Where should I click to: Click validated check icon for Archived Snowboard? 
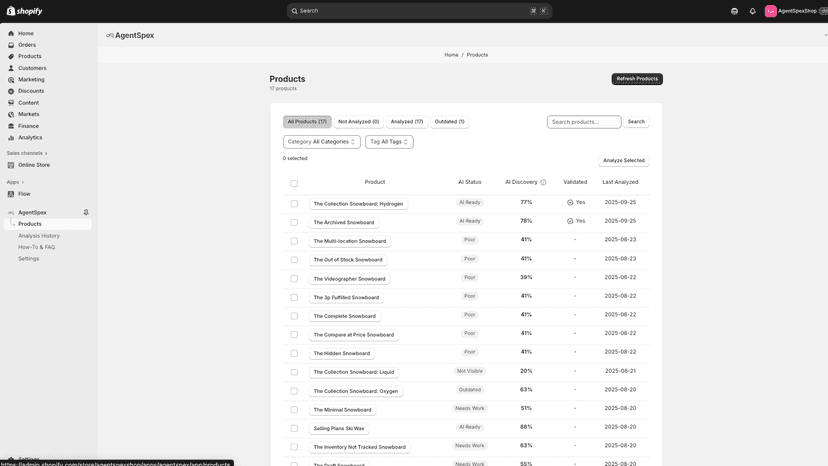[x=570, y=221]
